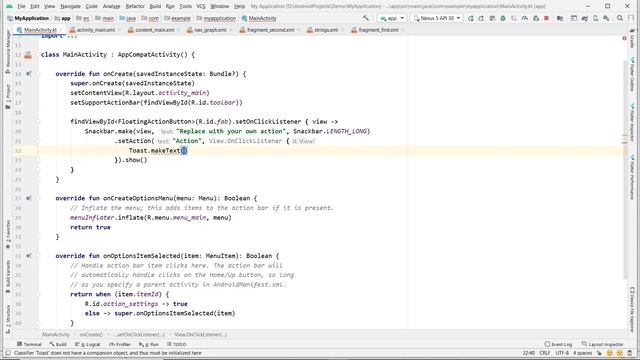Open the Terminal tool window
The image size is (640, 360).
(29, 344)
